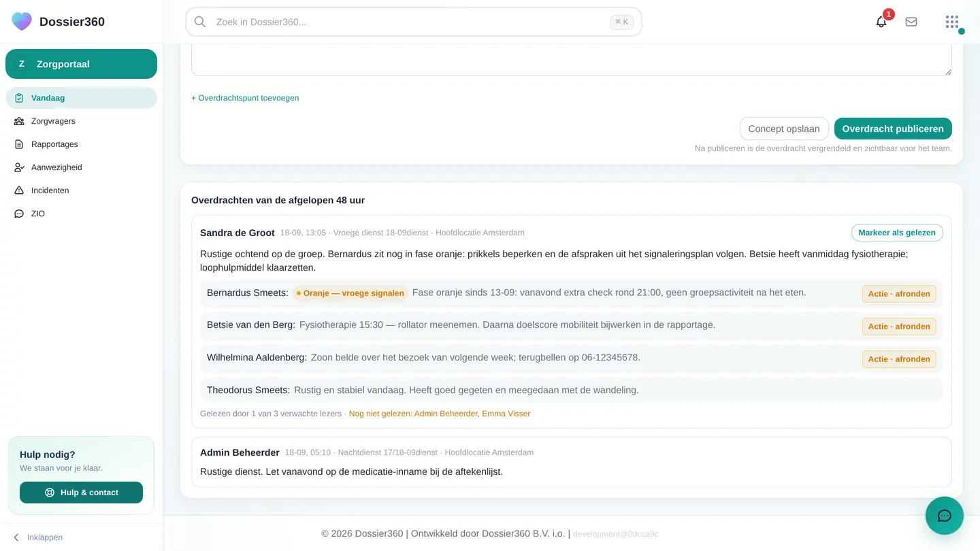This screenshot has width=980, height=551.
Task: Click Sandra de Groot author name
Action: (x=238, y=233)
